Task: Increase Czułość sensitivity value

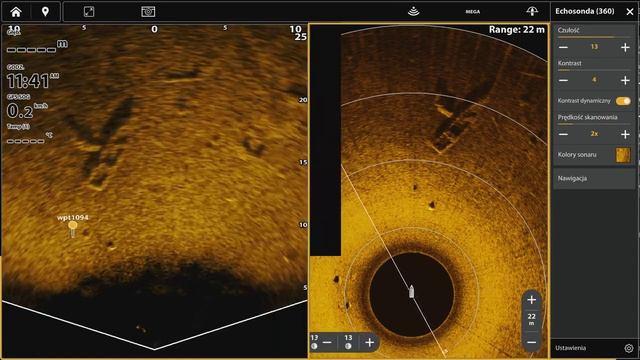Action: click(625, 47)
